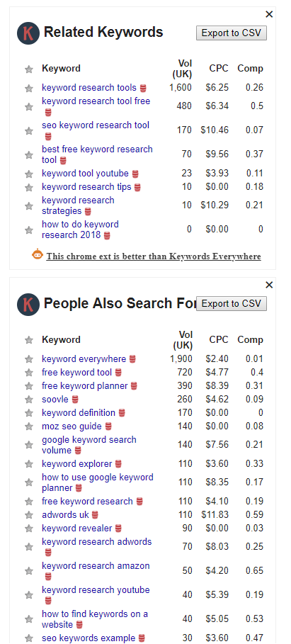Click red database icon beside 'keyword everywhere'
The height and width of the screenshot is (644, 291).
132,359
